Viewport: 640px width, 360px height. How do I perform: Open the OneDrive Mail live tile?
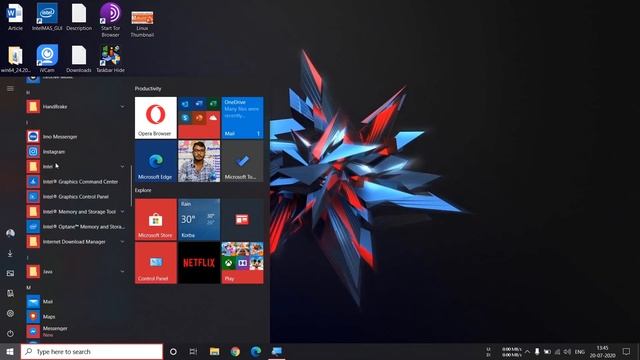click(242, 118)
